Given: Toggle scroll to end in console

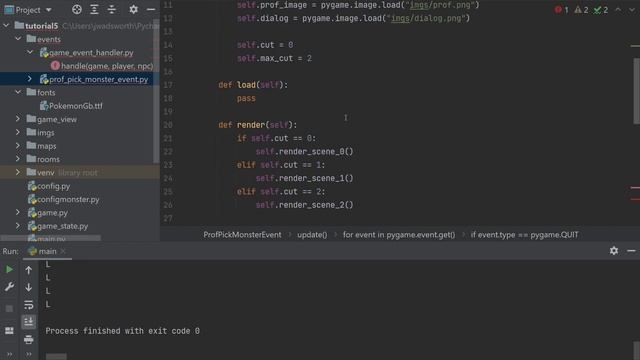Looking at the screenshot, I should click(x=29, y=322).
